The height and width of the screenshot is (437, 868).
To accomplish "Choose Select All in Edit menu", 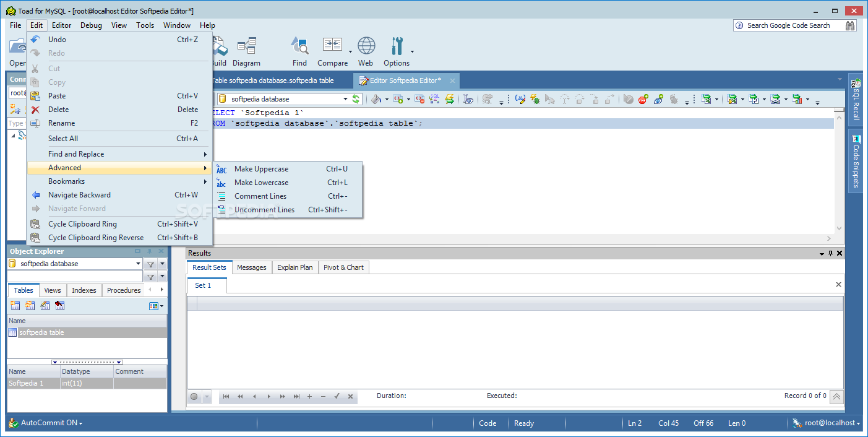I will coord(119,139).
